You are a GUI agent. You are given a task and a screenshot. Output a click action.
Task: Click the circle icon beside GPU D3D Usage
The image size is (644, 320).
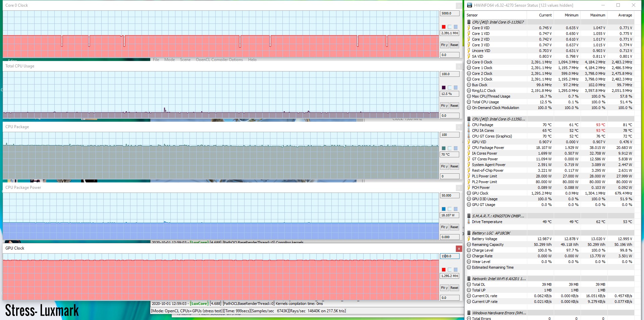(x=469, y=199)
